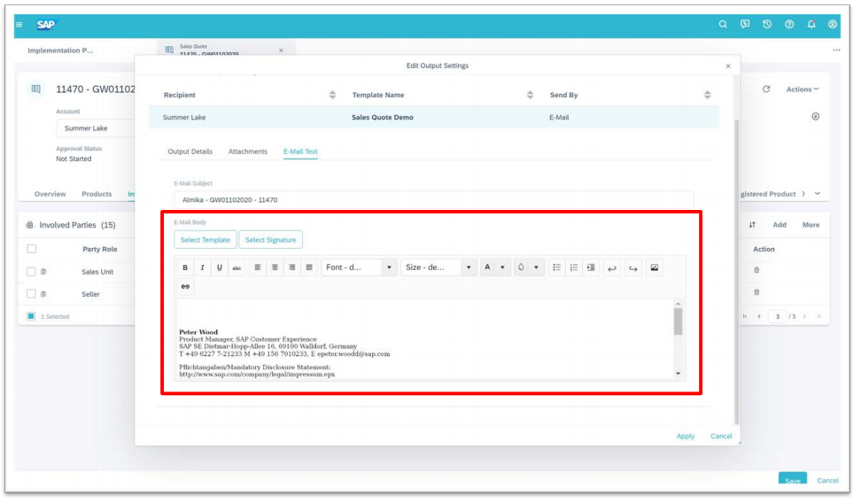Open feedback chat icon in header
This screenshot has width=853, height=504.
[x=745, y=25]
